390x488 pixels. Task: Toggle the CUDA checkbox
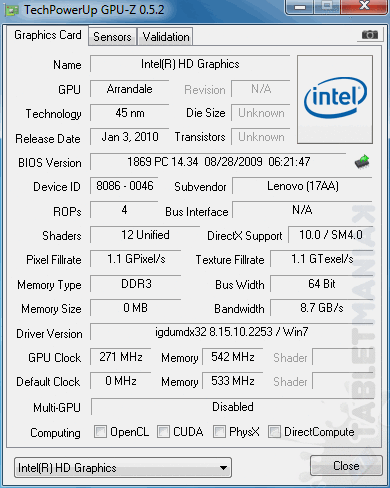point(163,431)
